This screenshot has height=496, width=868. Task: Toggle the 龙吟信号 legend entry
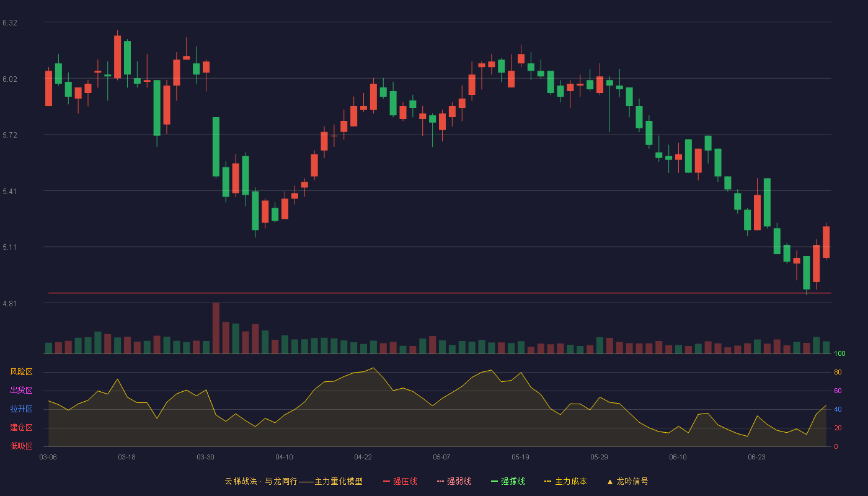627,481
